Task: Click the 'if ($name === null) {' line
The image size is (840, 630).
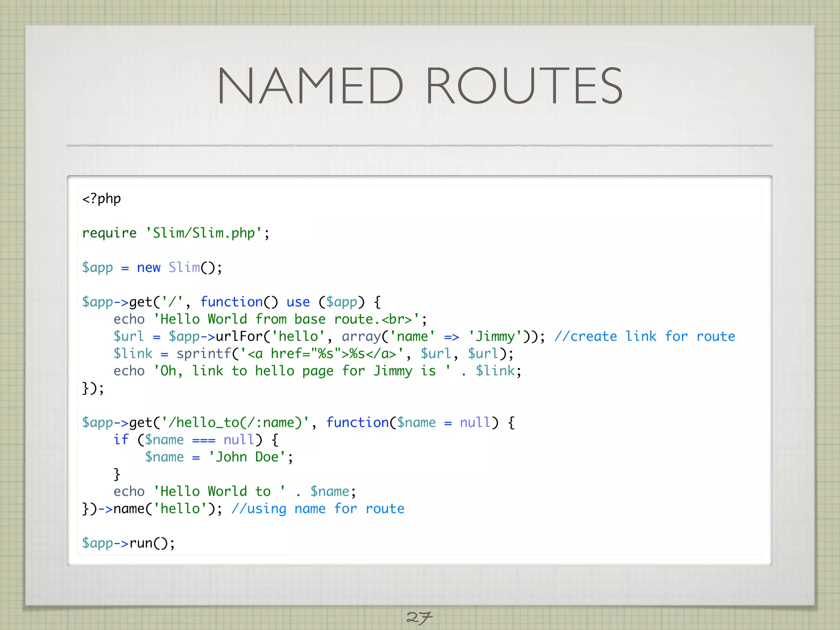Action: coord(196,440)
